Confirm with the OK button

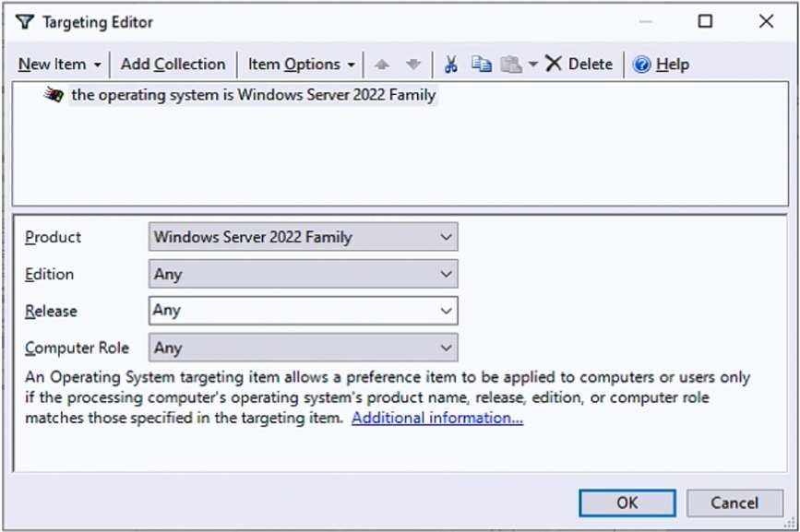tap(627, 502)
